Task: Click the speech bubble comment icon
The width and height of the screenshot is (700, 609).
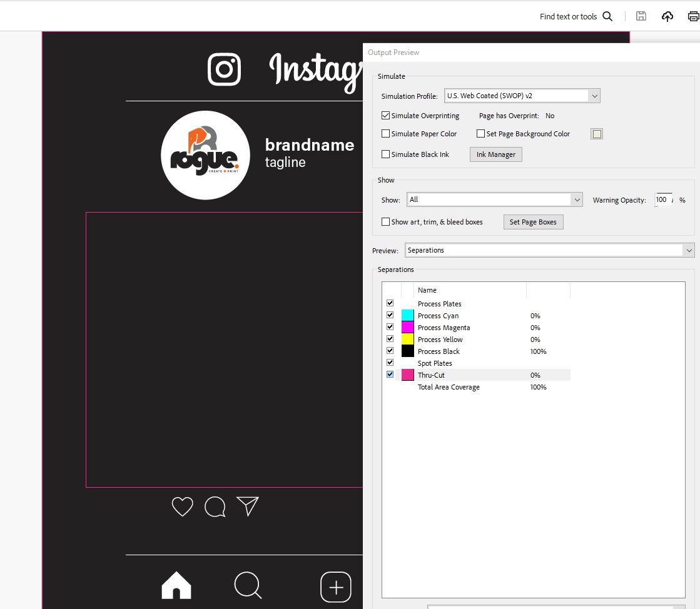Action: [215, 507]
